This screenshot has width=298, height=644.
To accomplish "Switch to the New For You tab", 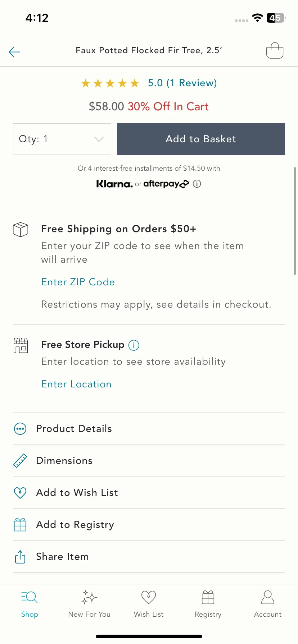I will tap(89, 604).
